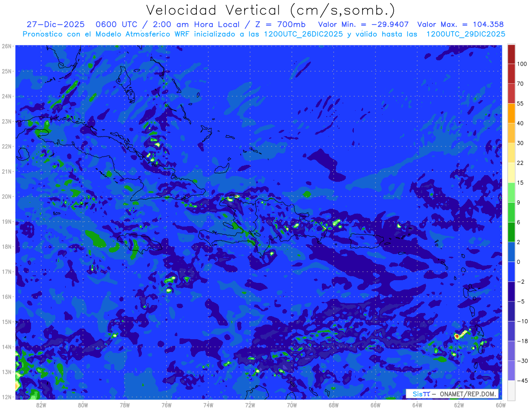The height and width of the screenshot is (411, 532).
Task: Click the colorbar label '55'
Action: [520, 103]
